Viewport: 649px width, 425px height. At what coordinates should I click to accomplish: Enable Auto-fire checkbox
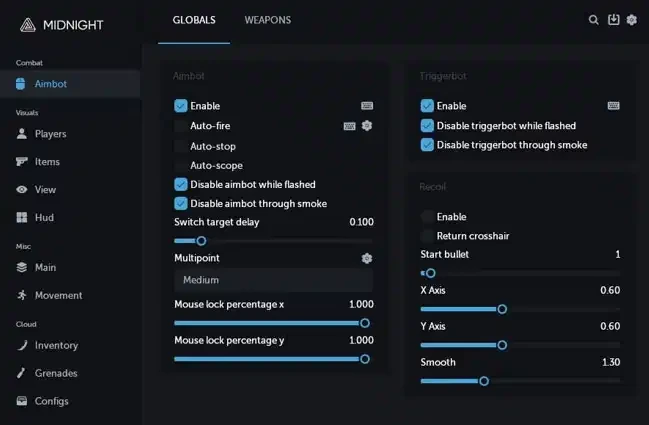coord(180,126)
